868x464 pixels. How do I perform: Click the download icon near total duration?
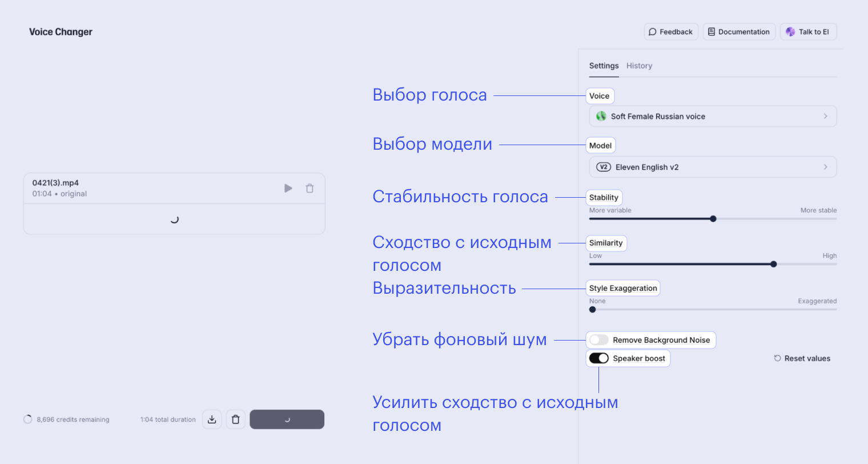point(211,419)
